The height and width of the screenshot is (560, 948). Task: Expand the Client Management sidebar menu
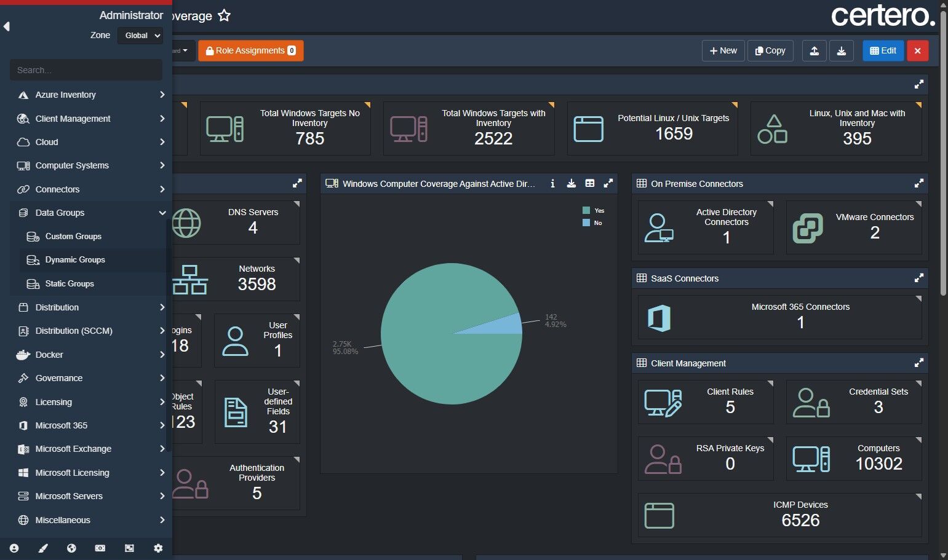pos(90,119)
